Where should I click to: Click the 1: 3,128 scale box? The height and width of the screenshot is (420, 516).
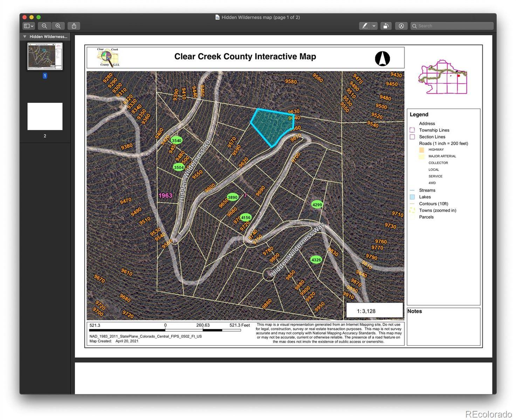[x=374, y=310]
